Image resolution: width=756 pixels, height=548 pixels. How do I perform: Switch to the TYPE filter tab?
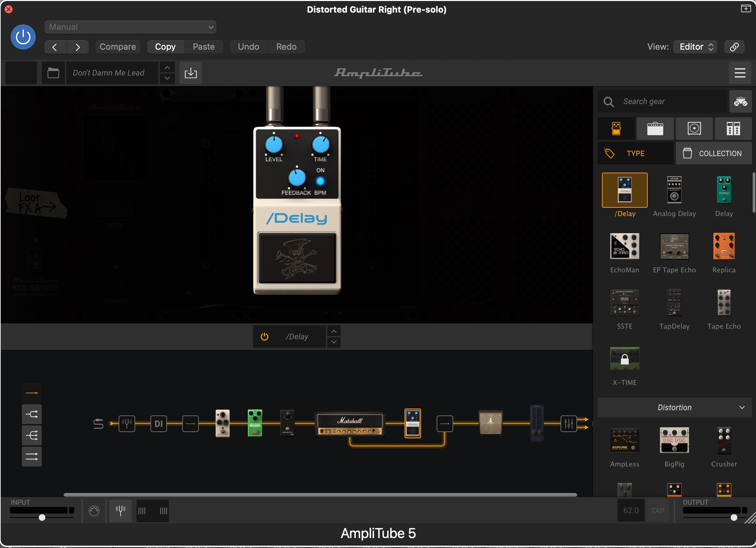point(636,153)
